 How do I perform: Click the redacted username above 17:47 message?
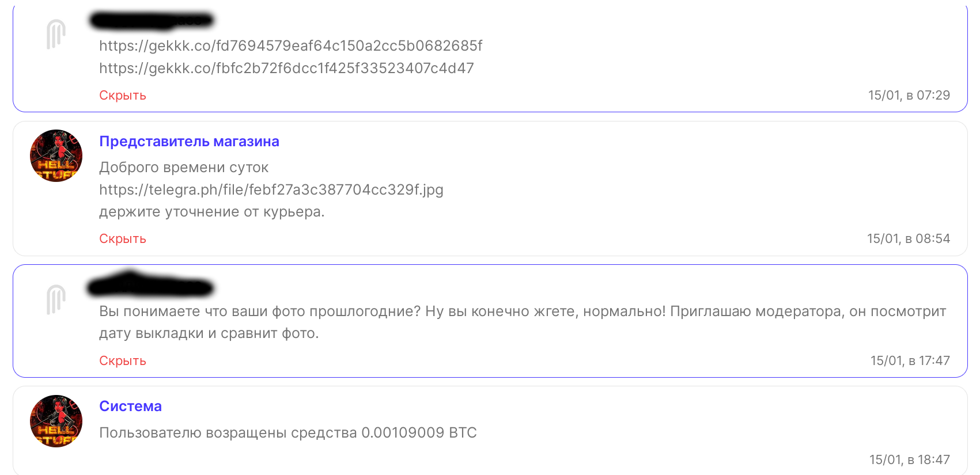pos(150,284)
